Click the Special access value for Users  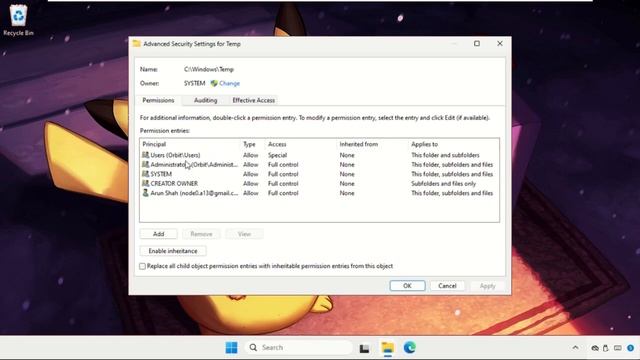pyautogui.click(x=278, y=155)
